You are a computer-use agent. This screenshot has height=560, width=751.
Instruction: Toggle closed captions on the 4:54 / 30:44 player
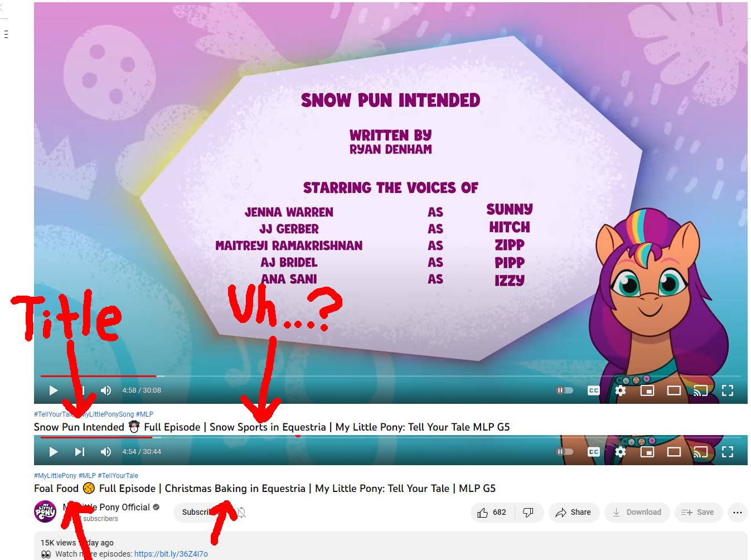tap(594, 452)
